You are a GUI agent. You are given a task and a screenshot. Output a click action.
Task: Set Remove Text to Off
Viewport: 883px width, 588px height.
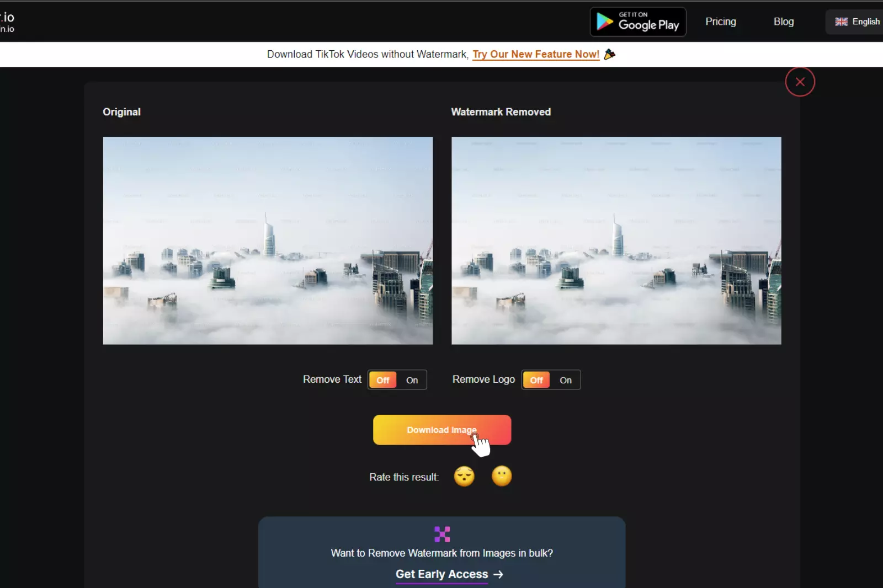coord(383,380)
